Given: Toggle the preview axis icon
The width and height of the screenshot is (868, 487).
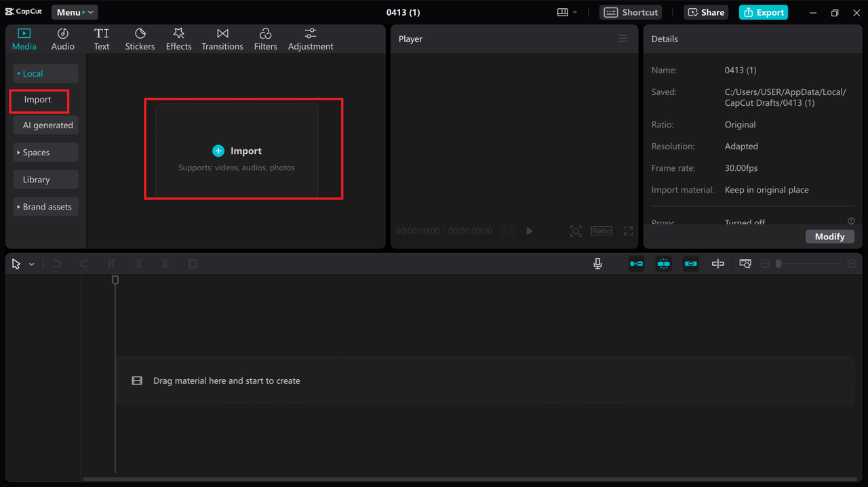Looking at the screenshot, I should (718, 264).
